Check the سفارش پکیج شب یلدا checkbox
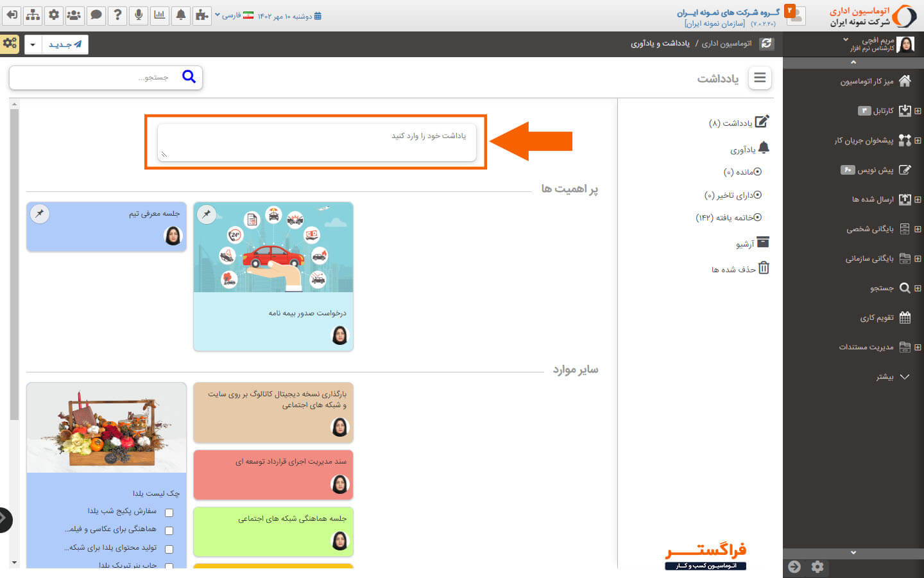This screenshot has width=924, height=578. [x=169, y=512]
